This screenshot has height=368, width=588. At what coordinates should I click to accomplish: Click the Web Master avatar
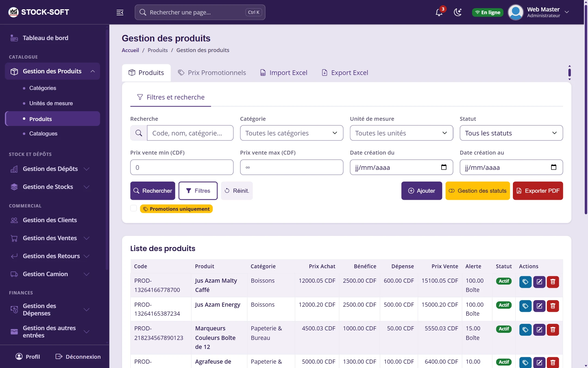point(516,12)
